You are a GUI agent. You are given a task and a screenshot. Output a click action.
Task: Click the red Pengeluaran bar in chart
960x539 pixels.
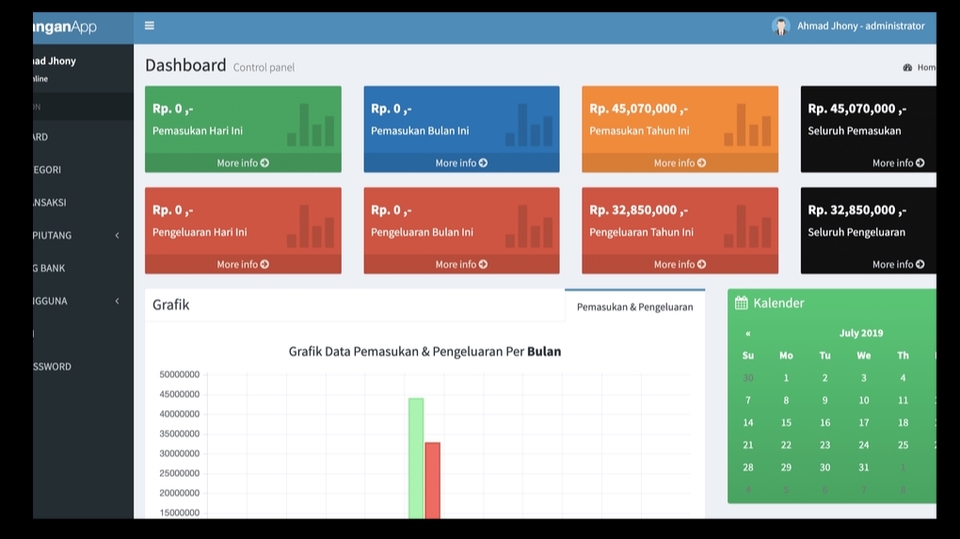coord(432,480)
